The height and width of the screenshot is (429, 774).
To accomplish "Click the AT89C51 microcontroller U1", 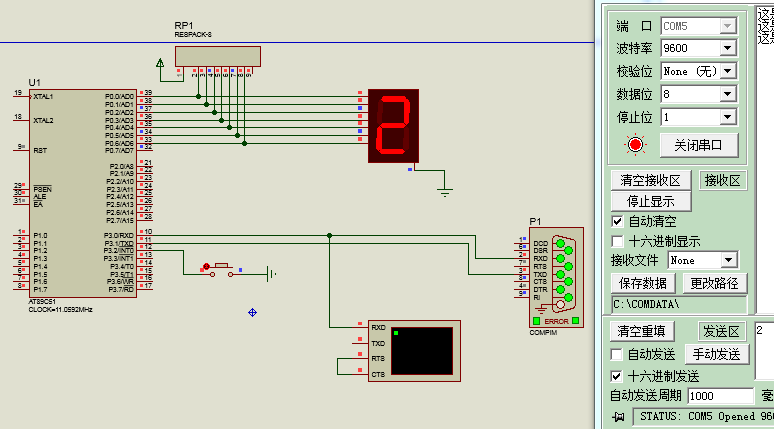I will pos(83,192).
